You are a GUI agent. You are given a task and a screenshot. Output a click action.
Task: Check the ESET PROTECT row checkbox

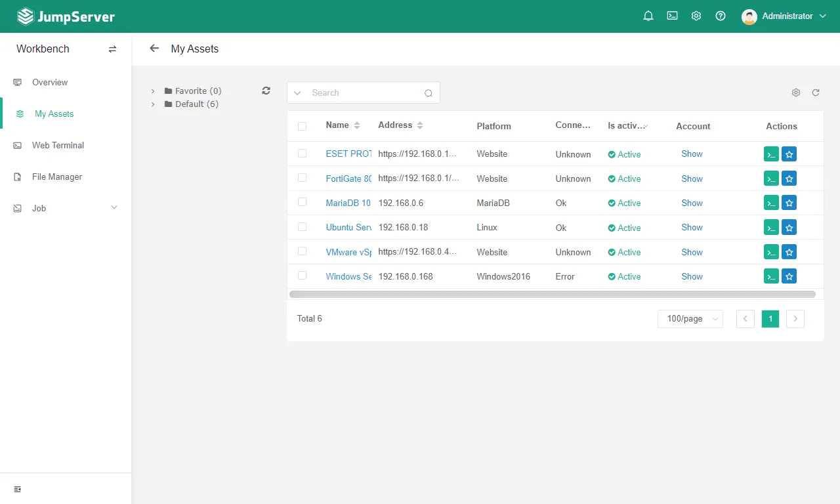click(302, 153)
